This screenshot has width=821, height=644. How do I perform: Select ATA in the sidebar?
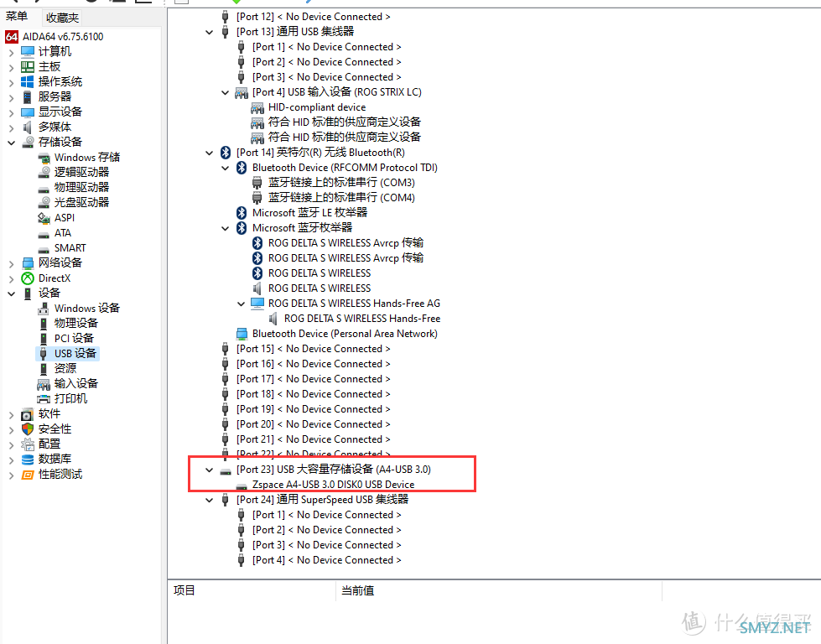point(63,233)
